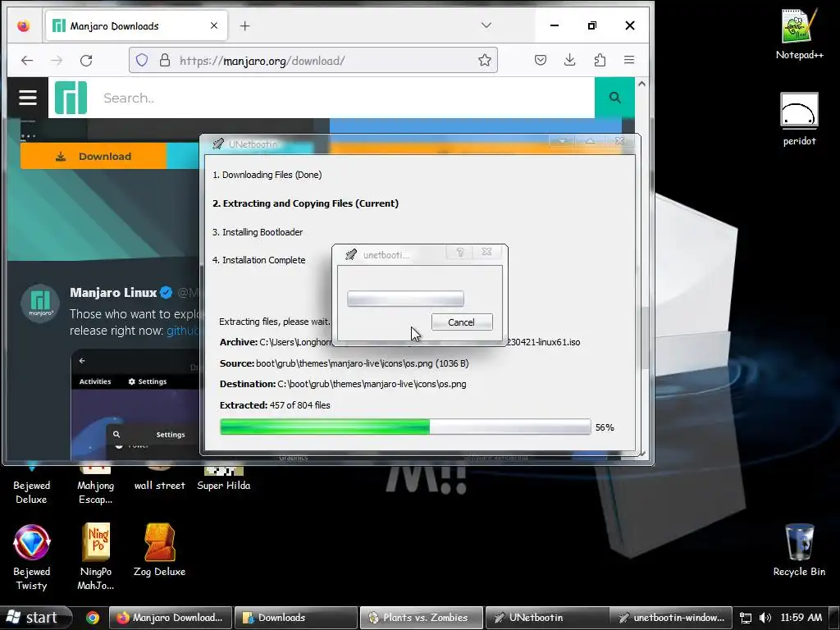The image size is (840, 630).
Task: Click the site padlock security icon
Action: click(165, 60)
